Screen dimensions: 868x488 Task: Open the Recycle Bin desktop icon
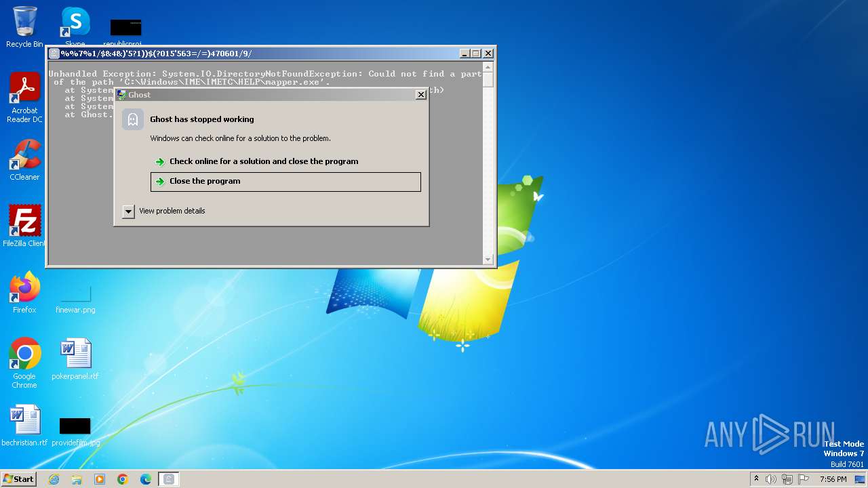(x=24, y=27)
